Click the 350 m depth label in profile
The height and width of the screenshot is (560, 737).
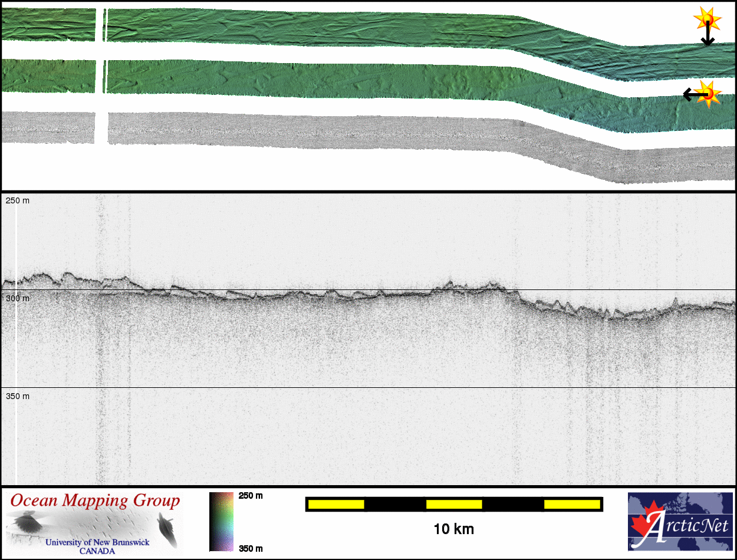click(x=18, y=396)
